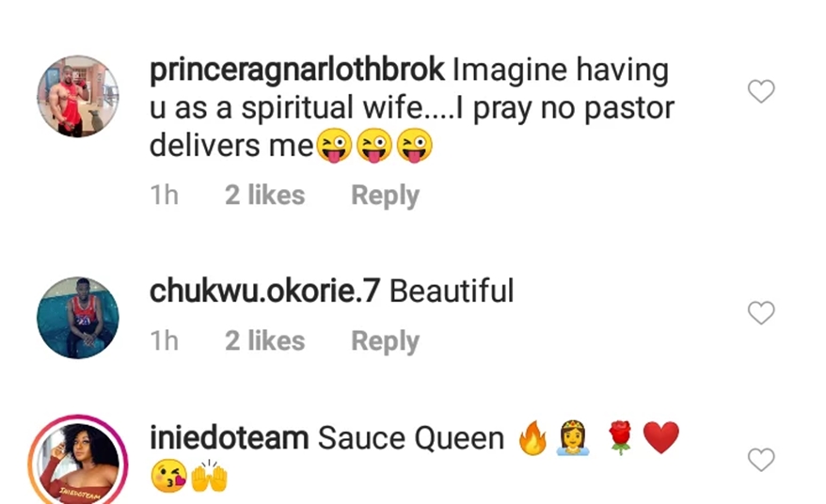Like chukwu.okorie.7's "Beautiful" comment heart
826x504 pixels.
(760, 313)
